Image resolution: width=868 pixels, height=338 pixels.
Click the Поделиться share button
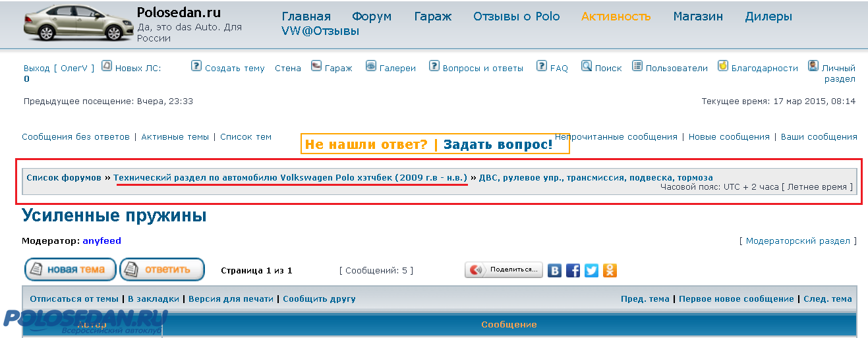[x=504, y=269]
